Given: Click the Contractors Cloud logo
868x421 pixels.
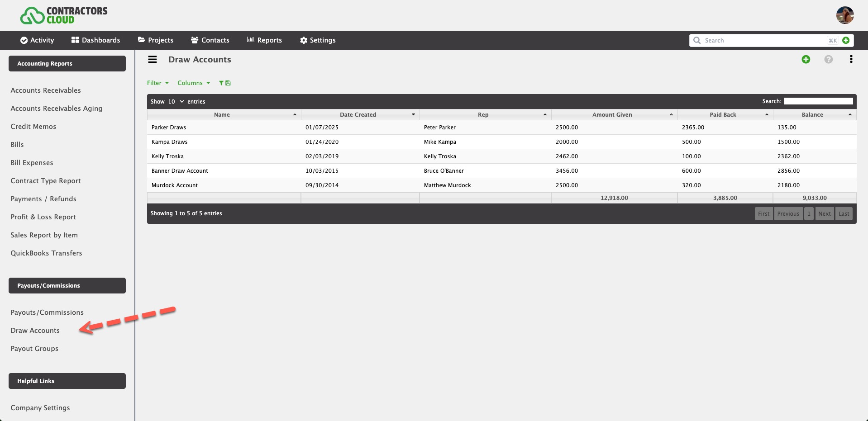Looking at the screenshot, I should coord(63,14).
